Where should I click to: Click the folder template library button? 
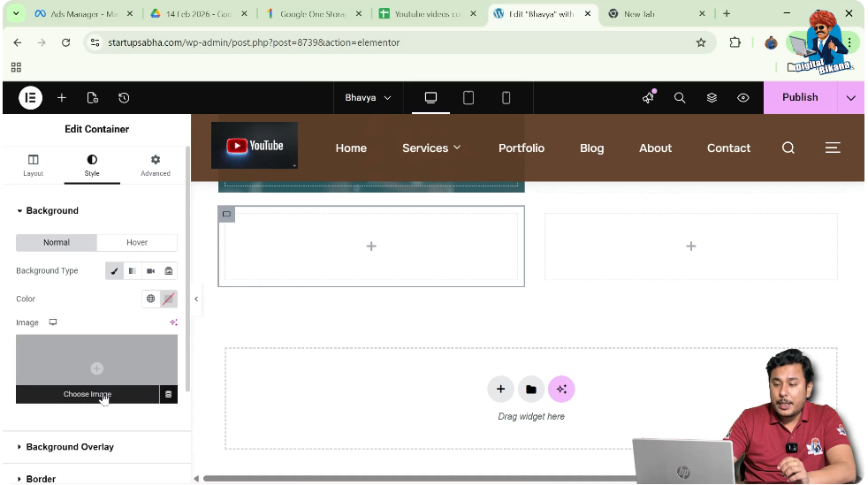[x=530, y=389]
